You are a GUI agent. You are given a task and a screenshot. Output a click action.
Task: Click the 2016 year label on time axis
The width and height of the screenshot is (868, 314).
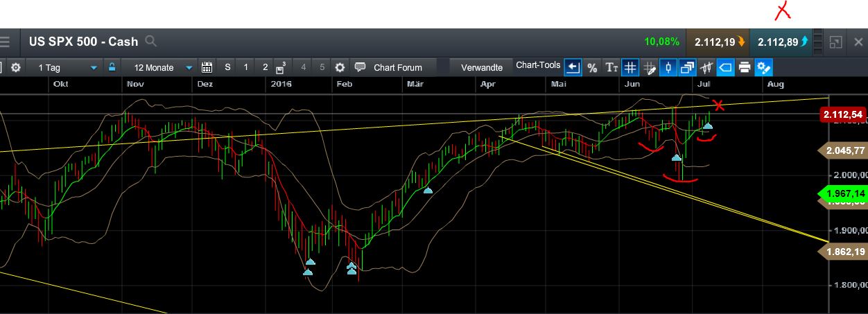click(281, 84)
